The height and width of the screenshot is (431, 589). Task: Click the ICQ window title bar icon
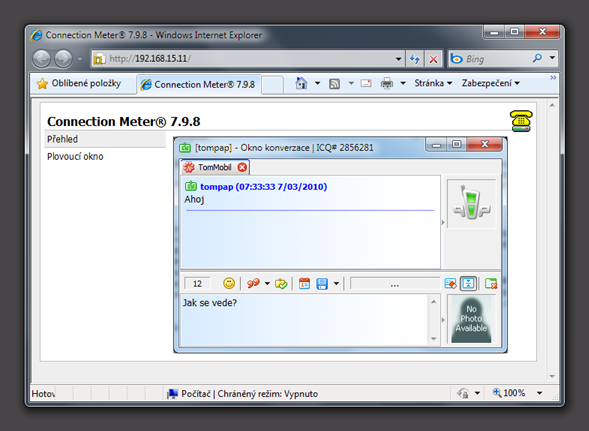tap(185, 147)
